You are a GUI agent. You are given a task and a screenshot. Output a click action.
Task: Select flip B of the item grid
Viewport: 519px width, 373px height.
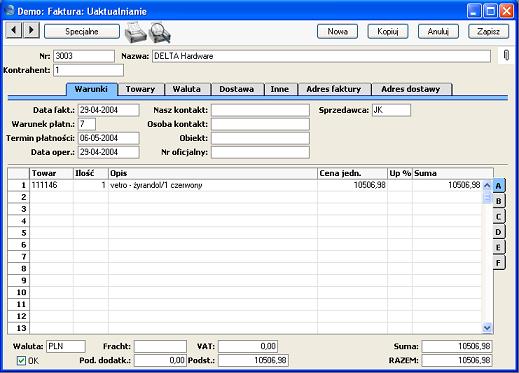coord(499,201)
